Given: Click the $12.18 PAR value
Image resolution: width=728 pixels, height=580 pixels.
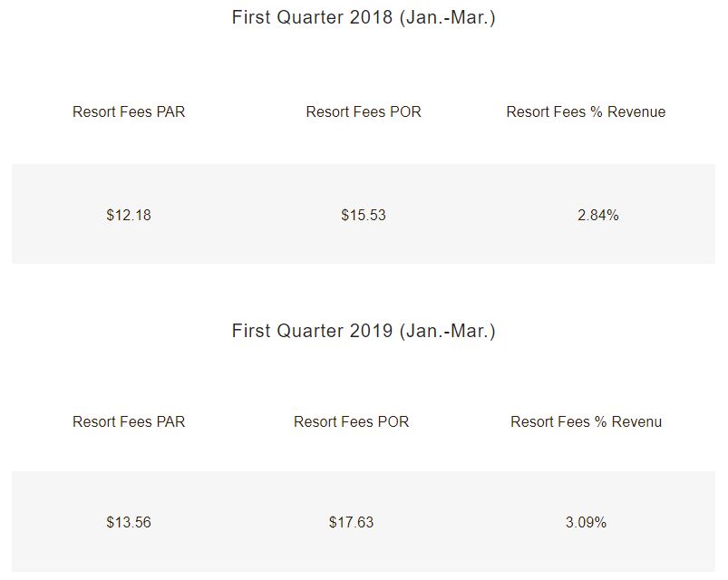Looking at the screenshot, I should click(x=129, y=216).
